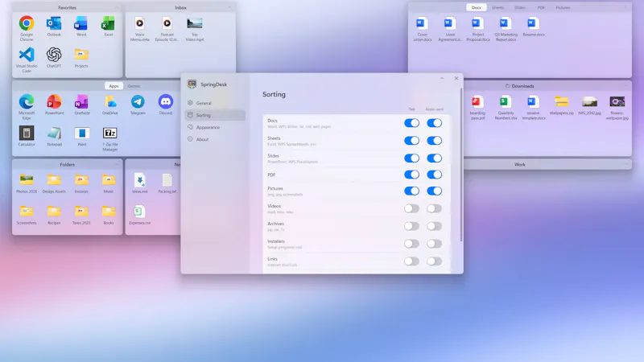
Task: Disable the Docs Auto-sort toggle
Action: [434, 123]
